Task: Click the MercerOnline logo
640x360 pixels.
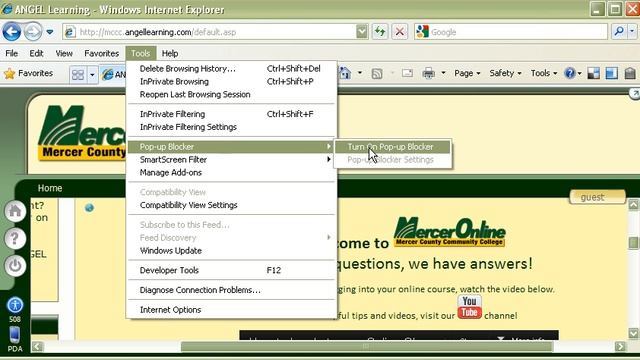Action: (x=449, y=232)
